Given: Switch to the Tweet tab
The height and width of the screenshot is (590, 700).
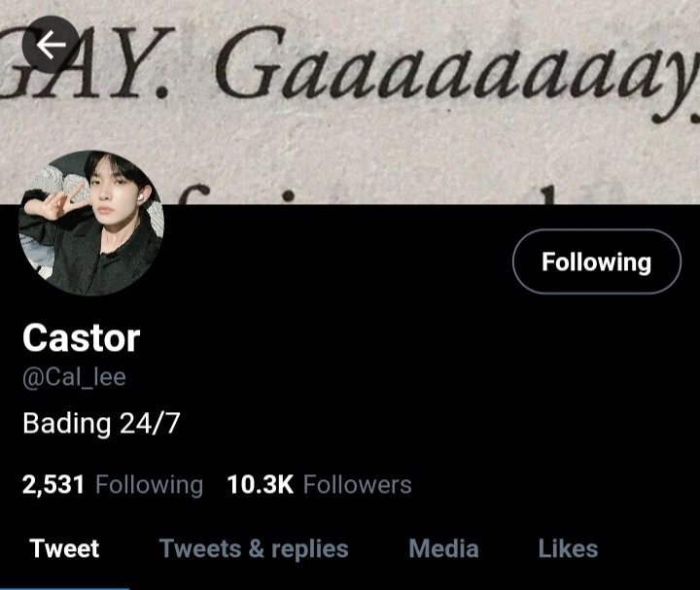Looking at the screenshot, I should point(64,548).
